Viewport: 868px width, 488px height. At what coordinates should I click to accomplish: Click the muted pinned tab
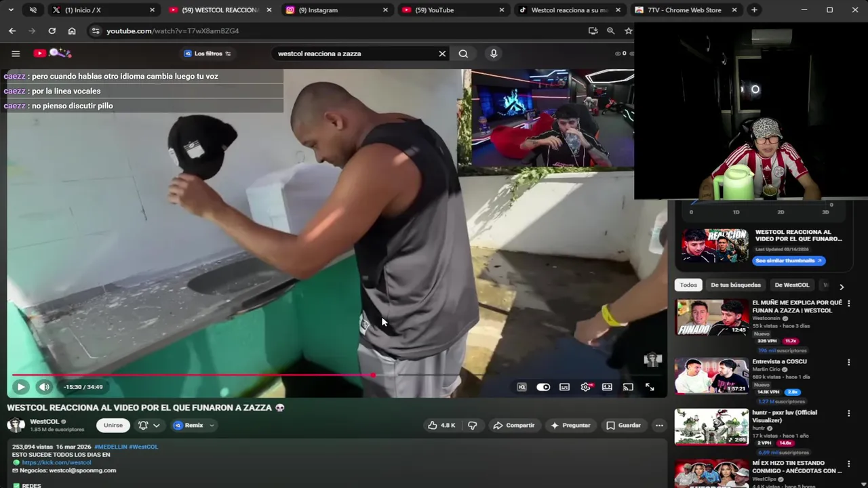tap(33, 10)
